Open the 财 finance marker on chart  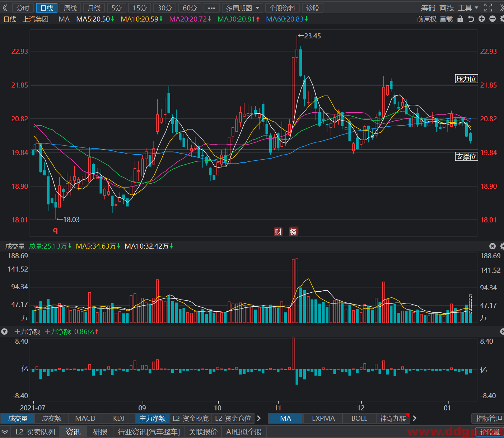[278, 232]
